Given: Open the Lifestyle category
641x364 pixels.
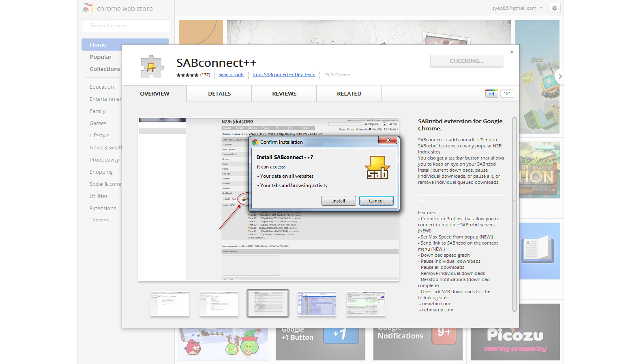Looking at the screenshot, I should (99, 135).
